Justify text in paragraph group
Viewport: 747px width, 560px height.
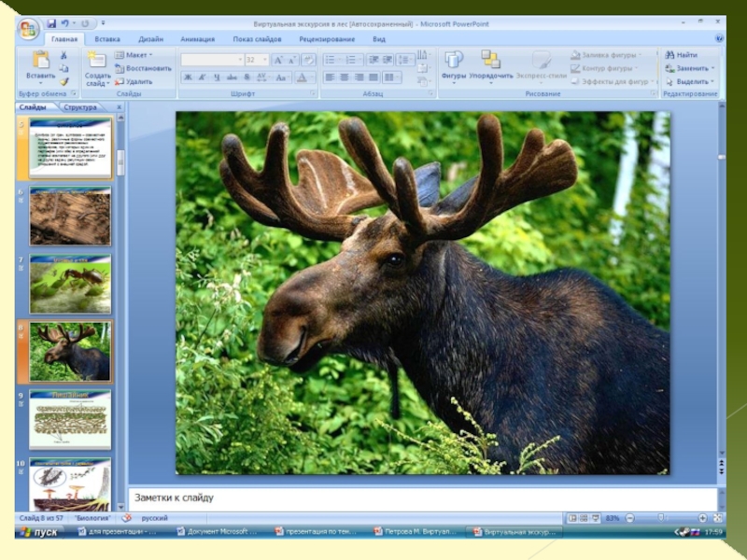[374, 77]
